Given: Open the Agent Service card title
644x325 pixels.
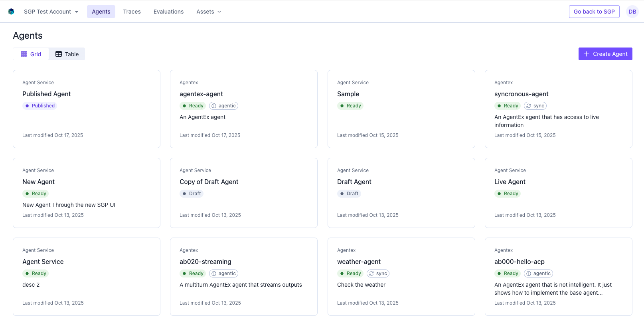Looking at the screenshot, I should 43,262.
